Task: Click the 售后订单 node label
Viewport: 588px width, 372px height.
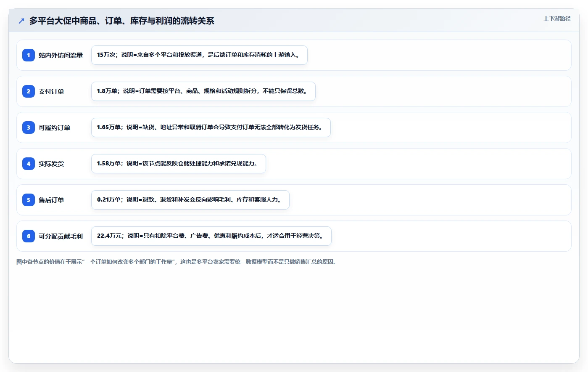Action: click(51, 200)
